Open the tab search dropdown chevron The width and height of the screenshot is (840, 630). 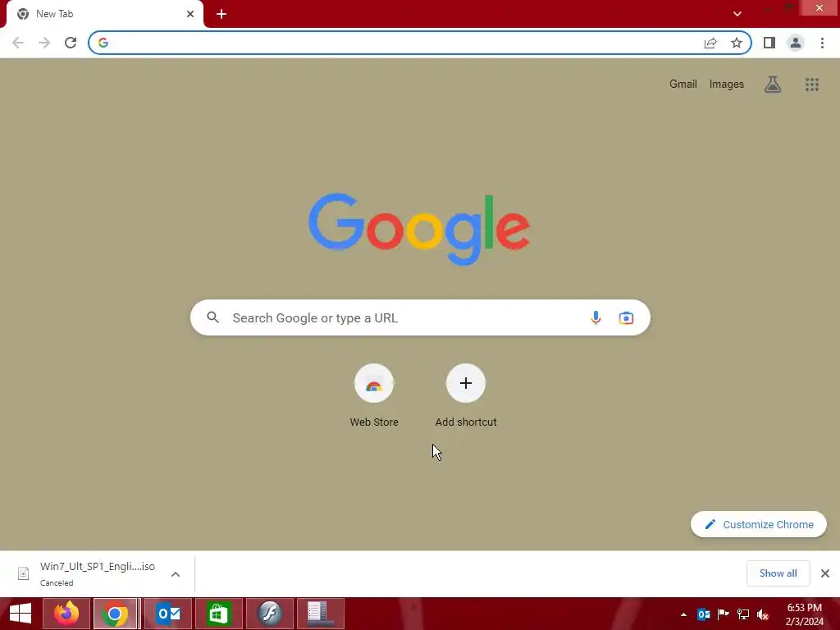coord(737,14)
